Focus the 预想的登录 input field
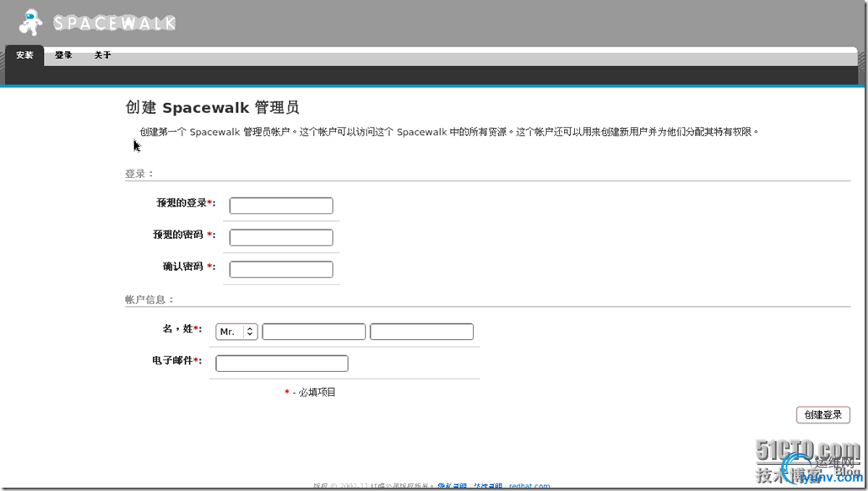868x491 pixels. 281,206
